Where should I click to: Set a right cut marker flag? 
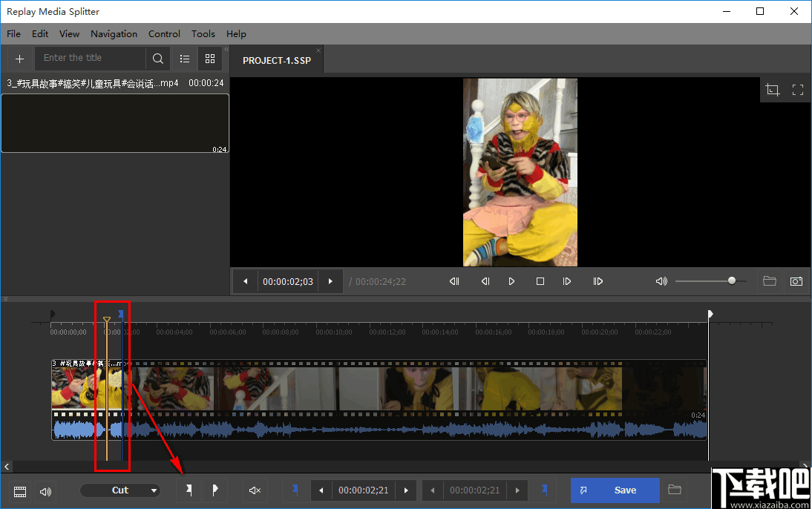[215, 490]
